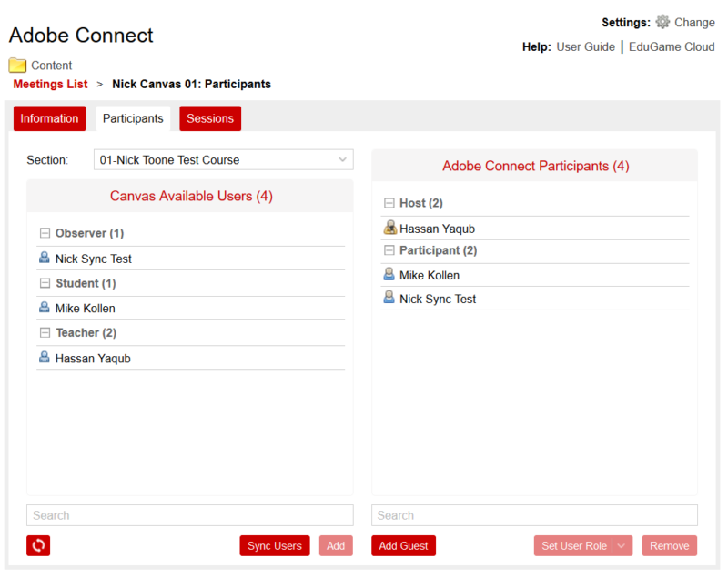Click the Host (2) group label
The width and height of the screenshot is (728, 579).
421,203
